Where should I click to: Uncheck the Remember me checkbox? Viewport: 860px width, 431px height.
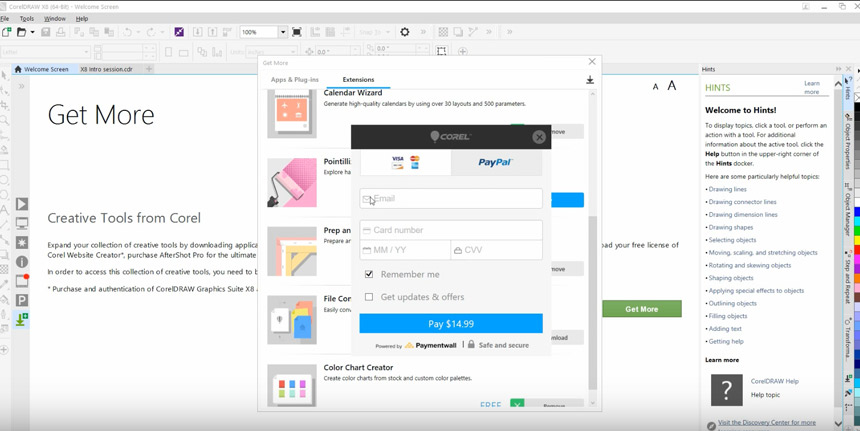tap(369, 274)
